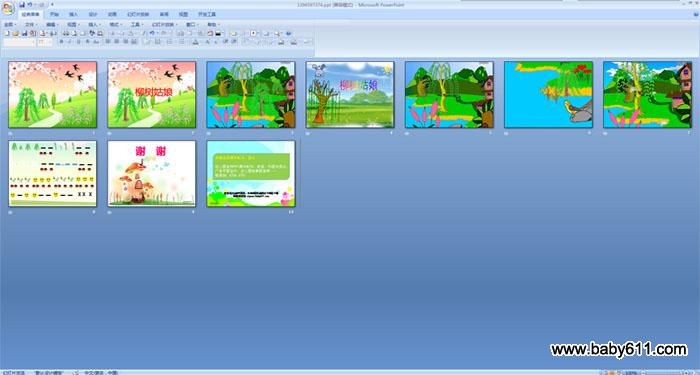700x375 pixels.
Task: Switch to the 幻灯片放映 ribbon tab
Action: pos(138,14)
